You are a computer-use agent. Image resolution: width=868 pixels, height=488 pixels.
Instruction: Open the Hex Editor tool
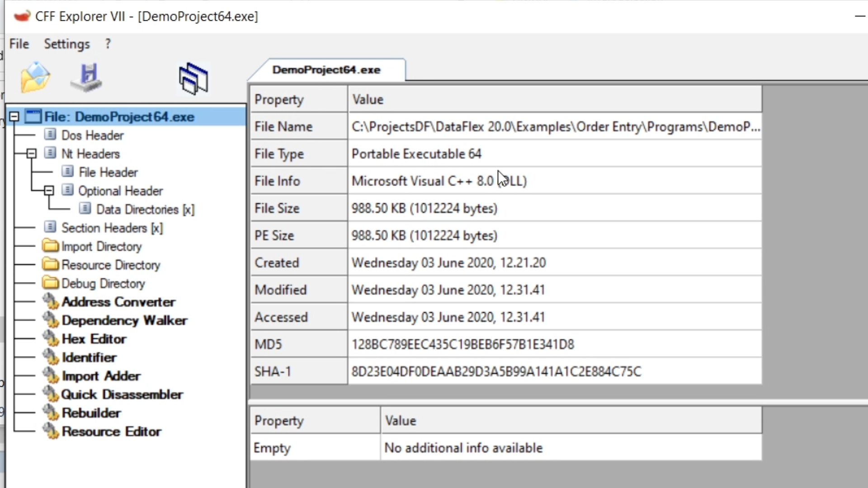94,339
